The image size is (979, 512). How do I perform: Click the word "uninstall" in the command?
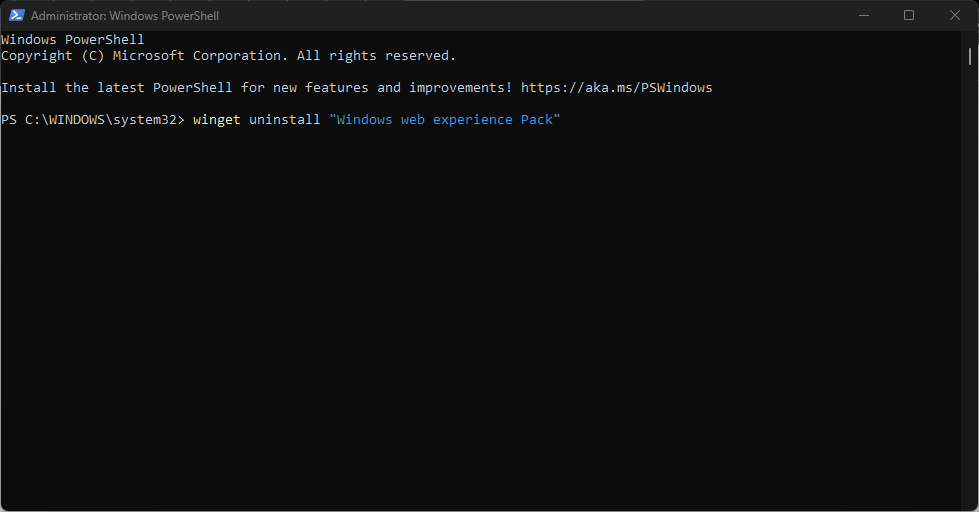pyautogui.click(x=284, y=120)
